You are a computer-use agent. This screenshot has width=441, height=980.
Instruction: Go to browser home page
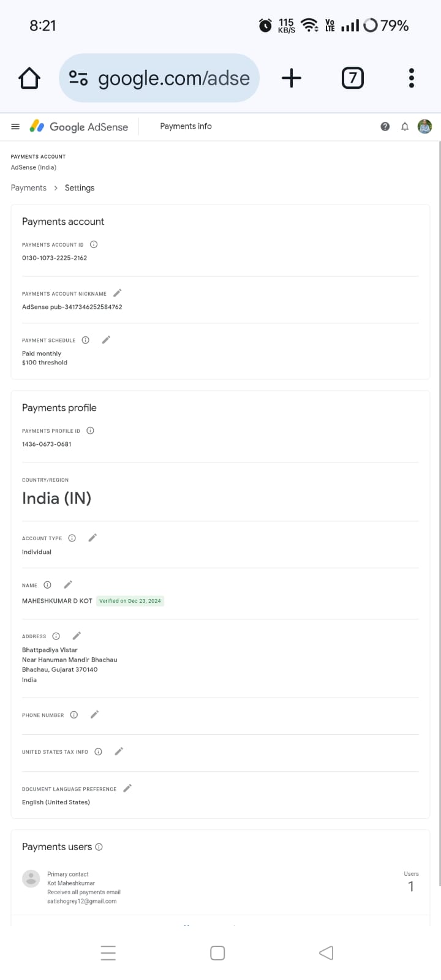29,78
